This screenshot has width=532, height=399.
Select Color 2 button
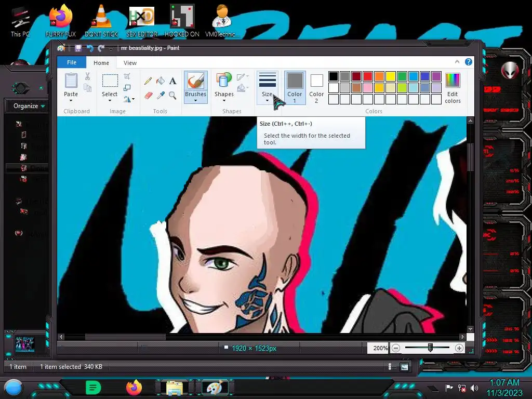point(316,87)
